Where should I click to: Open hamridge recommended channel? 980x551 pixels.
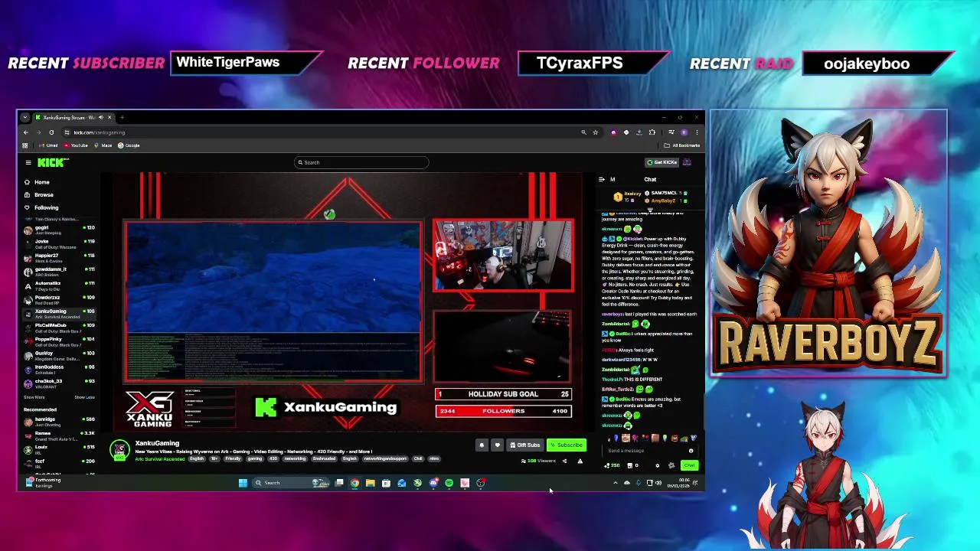pyautogui.click(x=59, y=420)
